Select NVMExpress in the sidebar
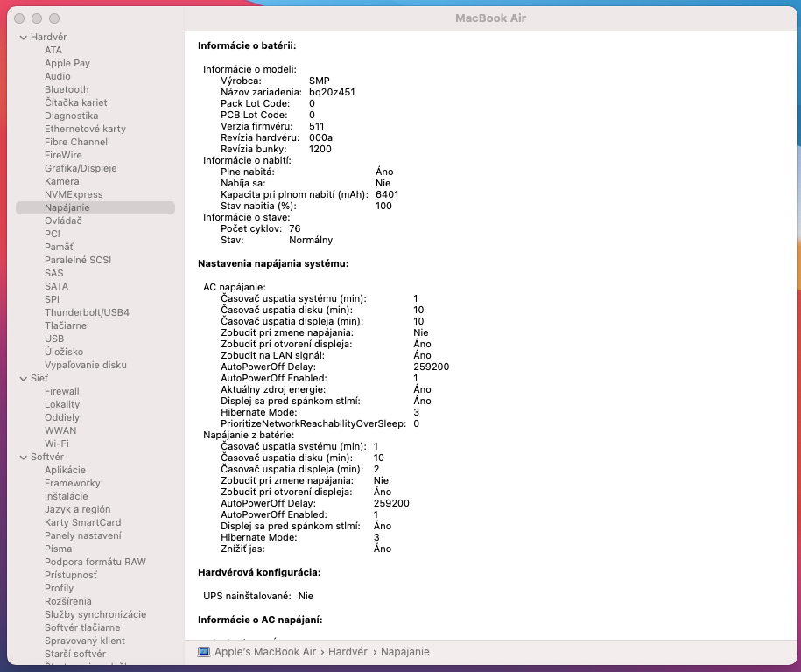 [74, 194]
